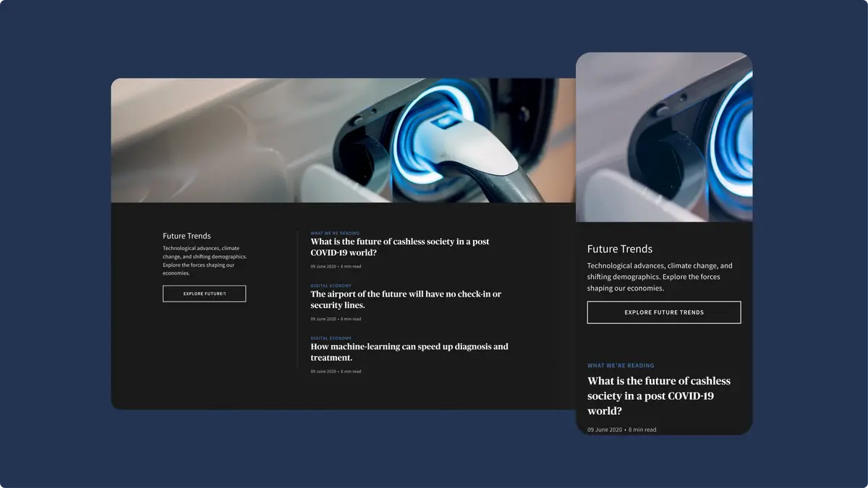Open the cashless society headline in desktop card
The width and height of the screenshot is (868, 488).
point(400,247)
